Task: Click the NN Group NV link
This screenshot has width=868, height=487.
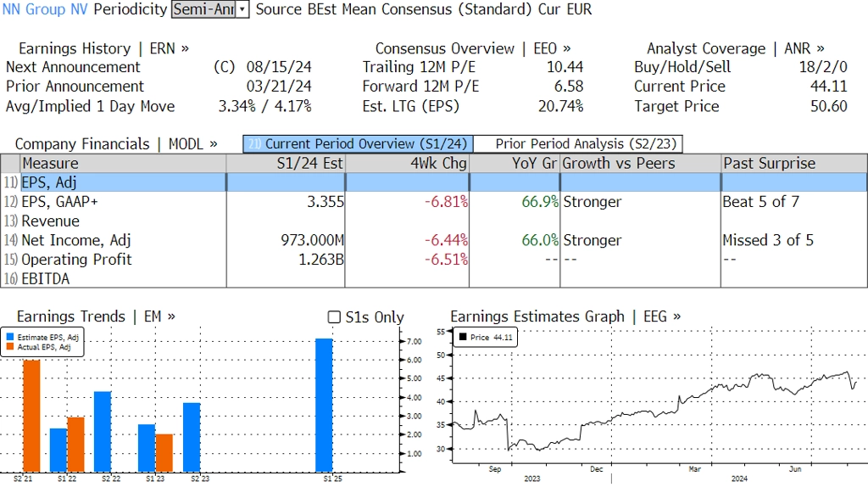Action: [x=45, y=9]
